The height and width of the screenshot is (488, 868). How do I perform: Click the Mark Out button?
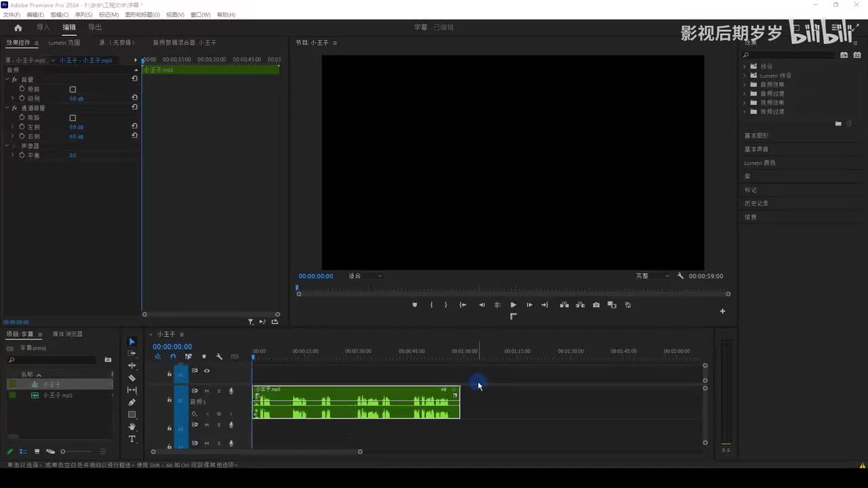coord(446,305)
